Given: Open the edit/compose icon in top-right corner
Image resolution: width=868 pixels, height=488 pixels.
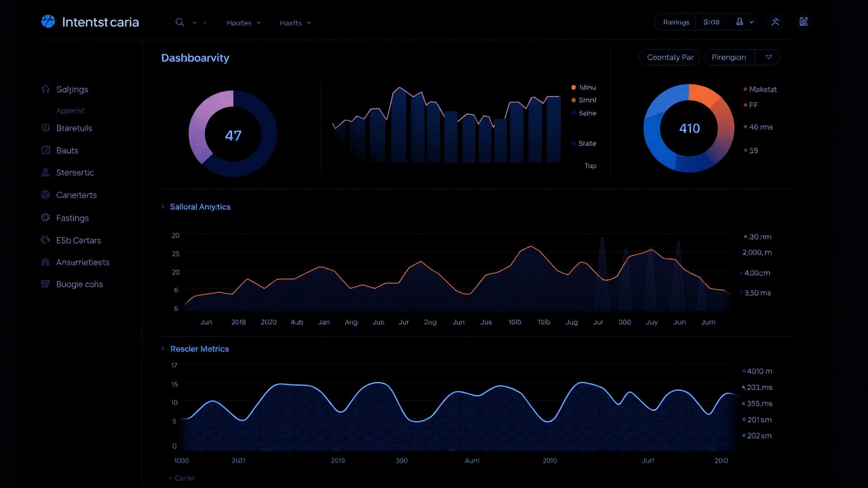Looking at the screenshot, I should click(804, 21).
